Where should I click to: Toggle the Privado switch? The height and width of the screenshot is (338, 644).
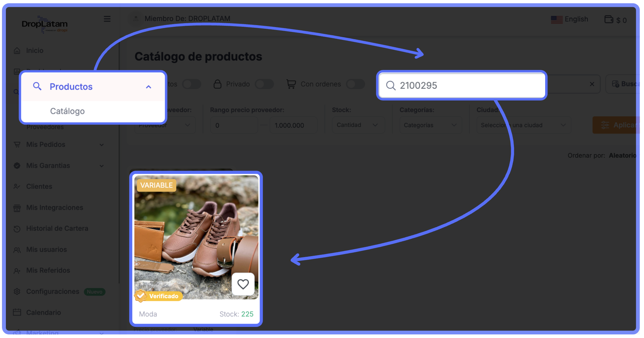[x=264, y=84]
